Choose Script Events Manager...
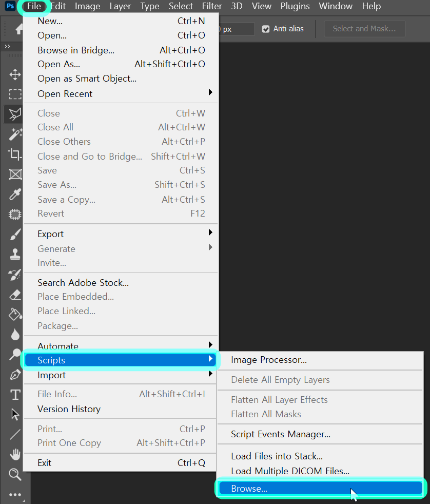Viewport: 430px width, 504px height. click(320, 434)
